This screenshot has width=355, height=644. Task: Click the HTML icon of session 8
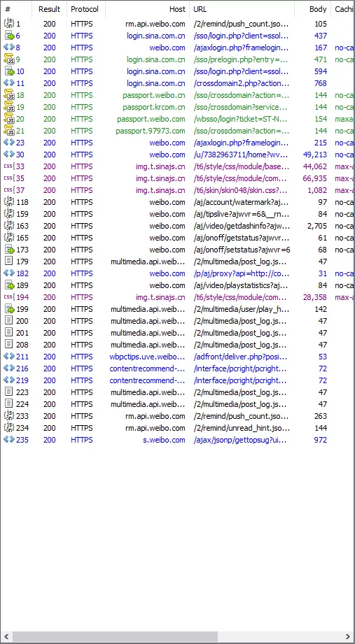(8, 48)
